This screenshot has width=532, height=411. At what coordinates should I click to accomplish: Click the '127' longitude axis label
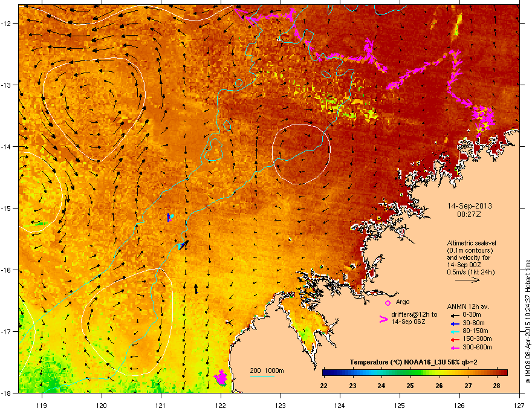pyautogui.click(x=519, y=405)
